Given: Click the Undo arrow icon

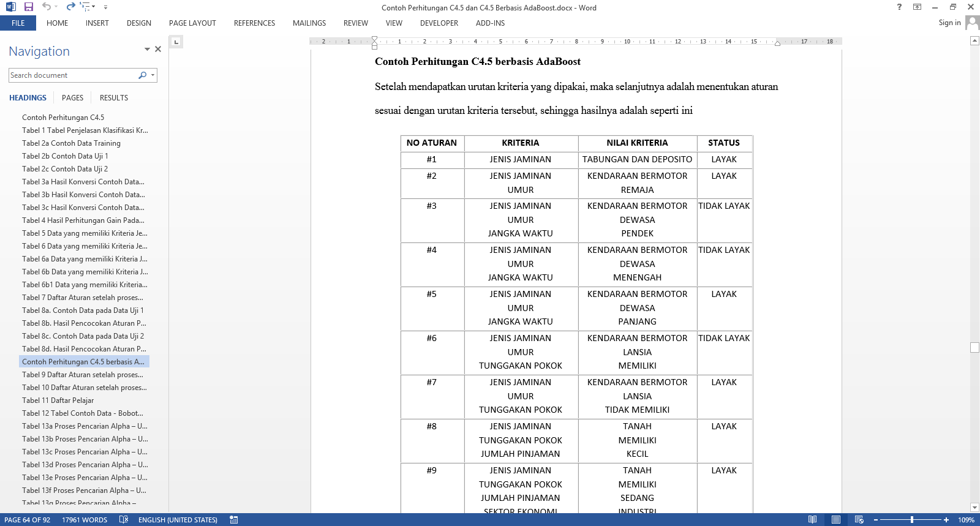Looking at the screenshot, I should click(47, 7).
